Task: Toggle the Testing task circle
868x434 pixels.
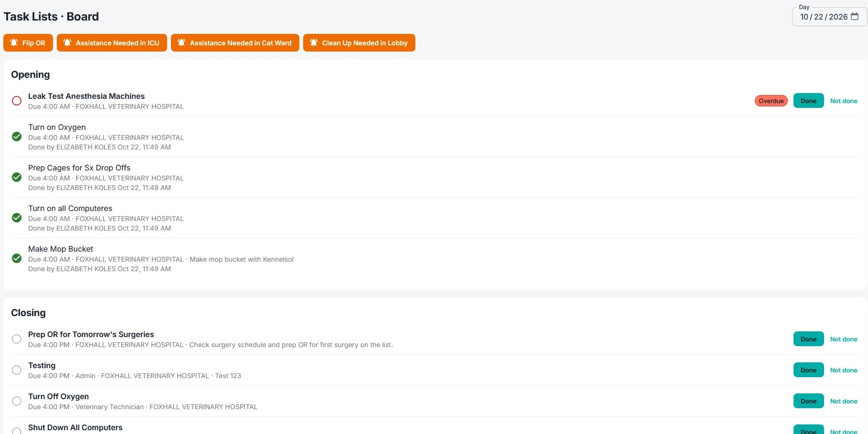Action: [x=17, y=370]
